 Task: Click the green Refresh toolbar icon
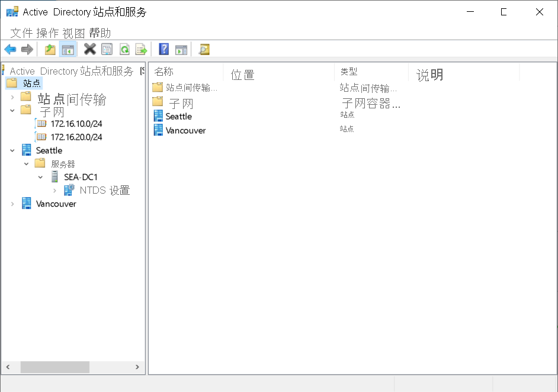pyautogui.click(x=124, y=50)
